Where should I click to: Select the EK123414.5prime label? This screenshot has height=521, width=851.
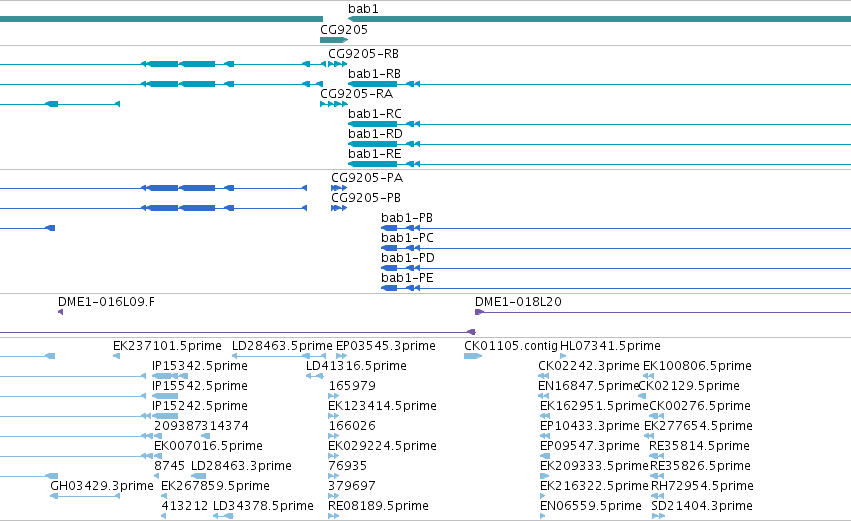pyautogui.click(x=383, y=406)
